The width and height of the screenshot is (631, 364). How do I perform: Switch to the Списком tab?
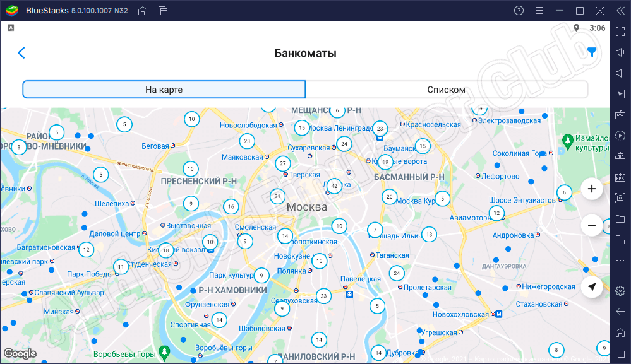tap(447, 90)
